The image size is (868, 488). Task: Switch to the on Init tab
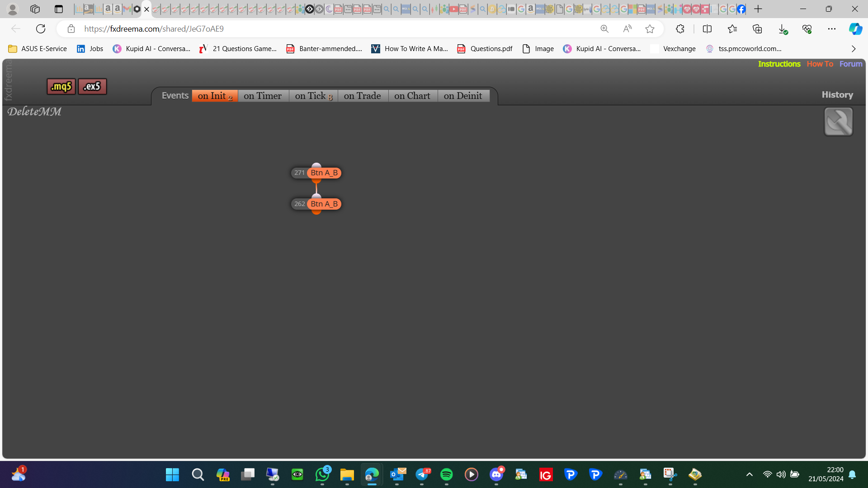tap(215, 96)
